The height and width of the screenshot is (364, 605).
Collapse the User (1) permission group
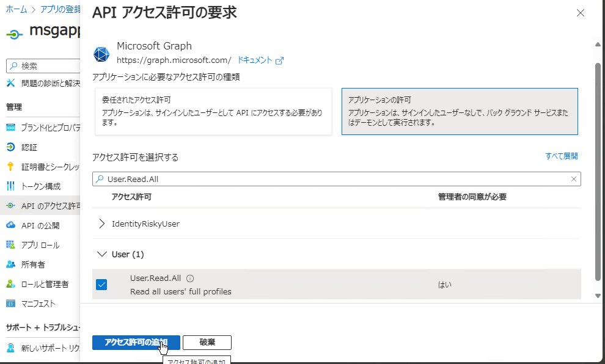101,254
